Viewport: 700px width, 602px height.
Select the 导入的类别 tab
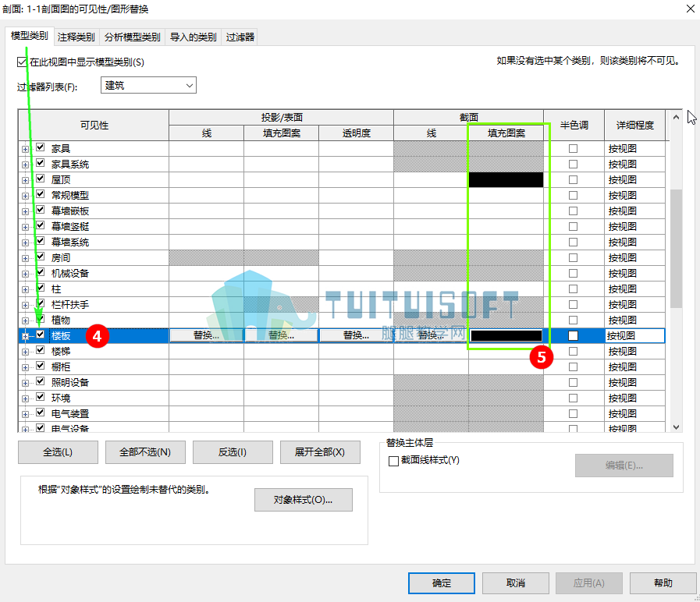pyautogui.click(x=193, y=37)
